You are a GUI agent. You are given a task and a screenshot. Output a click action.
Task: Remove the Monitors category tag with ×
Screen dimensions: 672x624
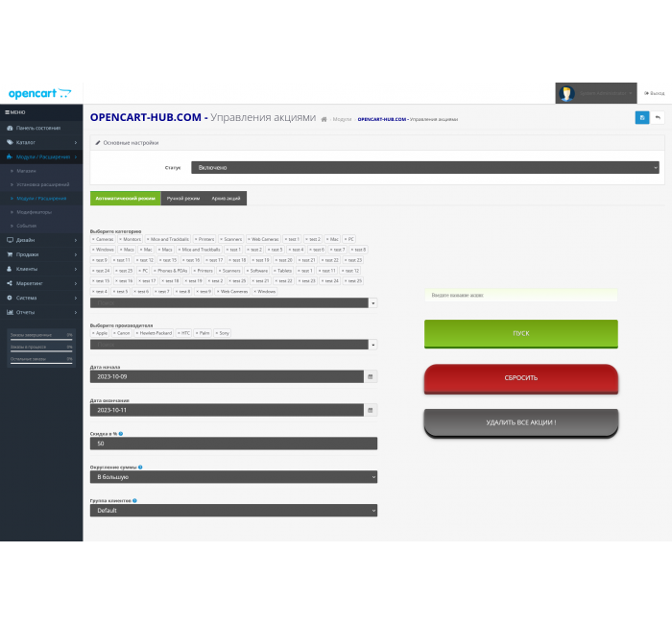point(120,239)
